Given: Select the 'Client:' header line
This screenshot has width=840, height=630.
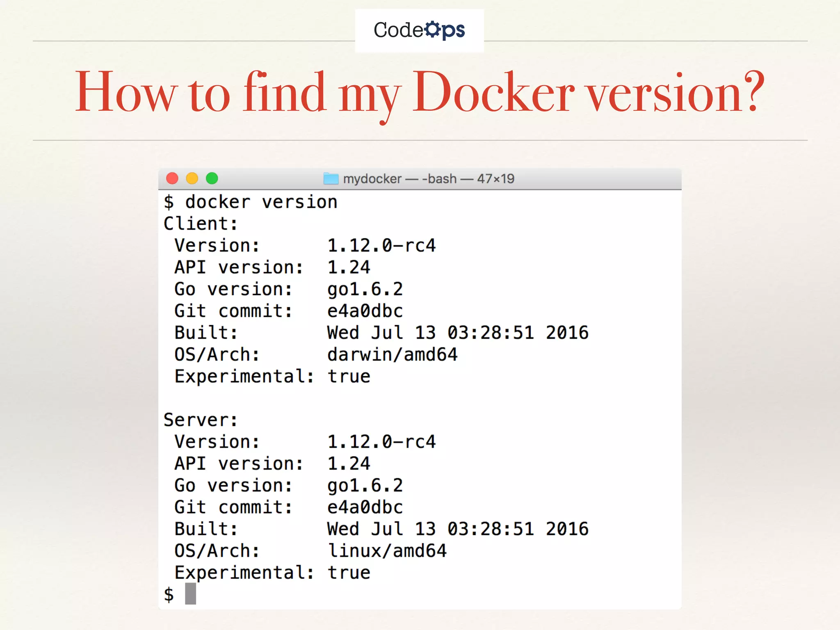Looking at the screenshot, I should tap(201, 224).
